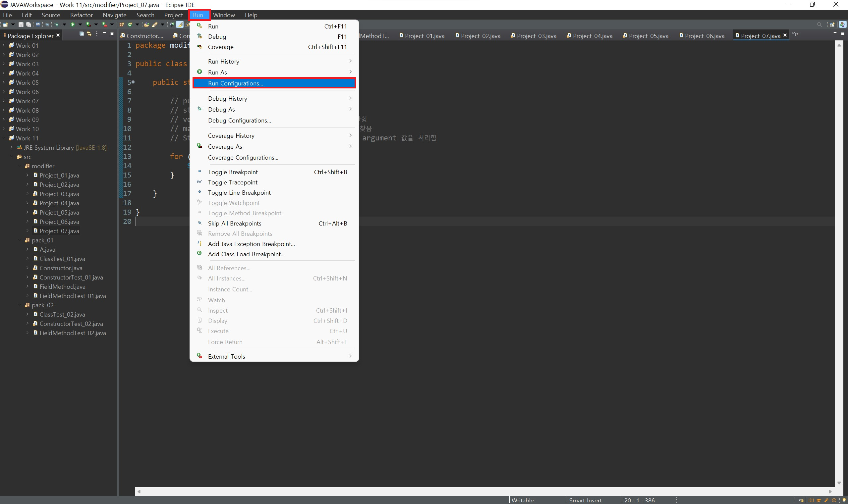Screen dimensions: 848x504
Task: Show hidden editor tabs list (»87)
Action: click(795, 34)
